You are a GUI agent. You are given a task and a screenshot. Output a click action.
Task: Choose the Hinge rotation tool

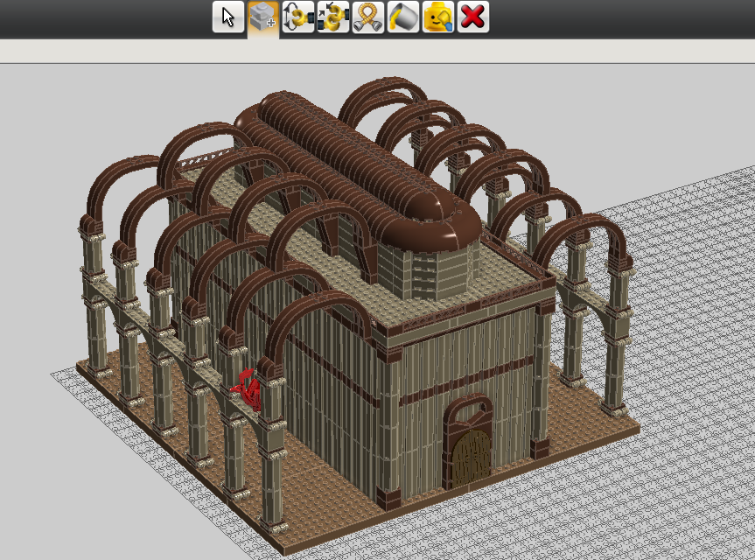298,17
